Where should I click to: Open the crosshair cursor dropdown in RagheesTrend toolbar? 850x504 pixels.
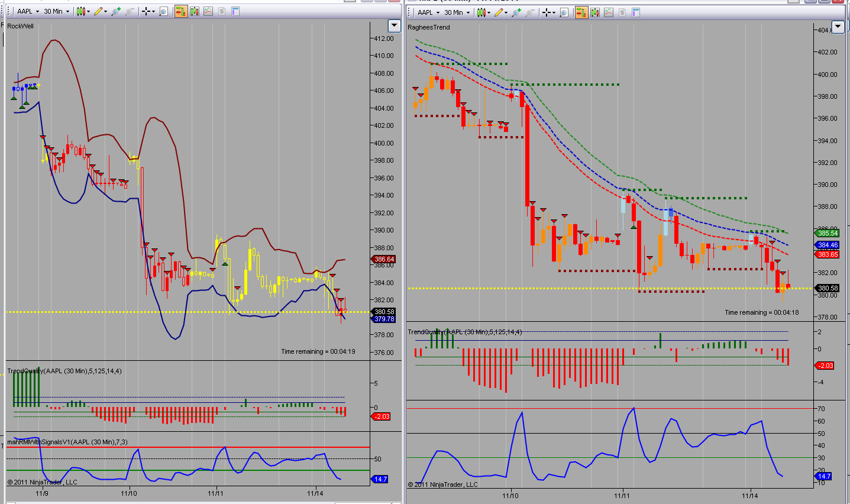(548, 12)
